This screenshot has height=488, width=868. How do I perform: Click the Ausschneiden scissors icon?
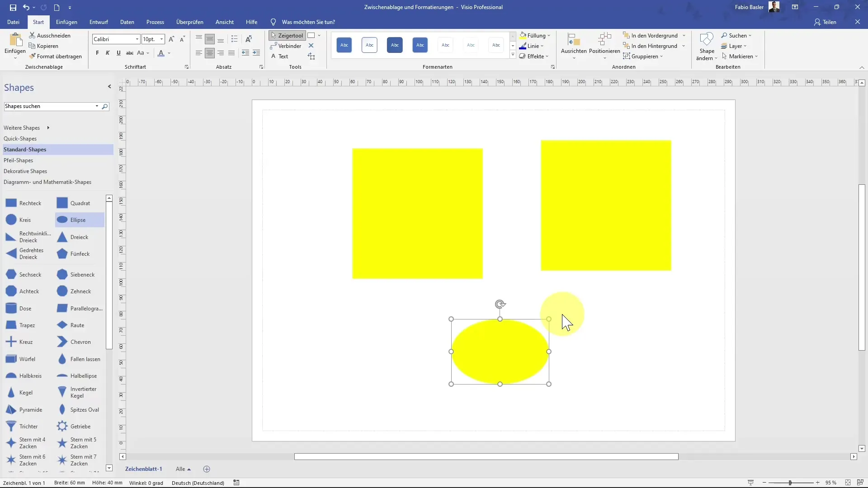click(x=32, y=35)
